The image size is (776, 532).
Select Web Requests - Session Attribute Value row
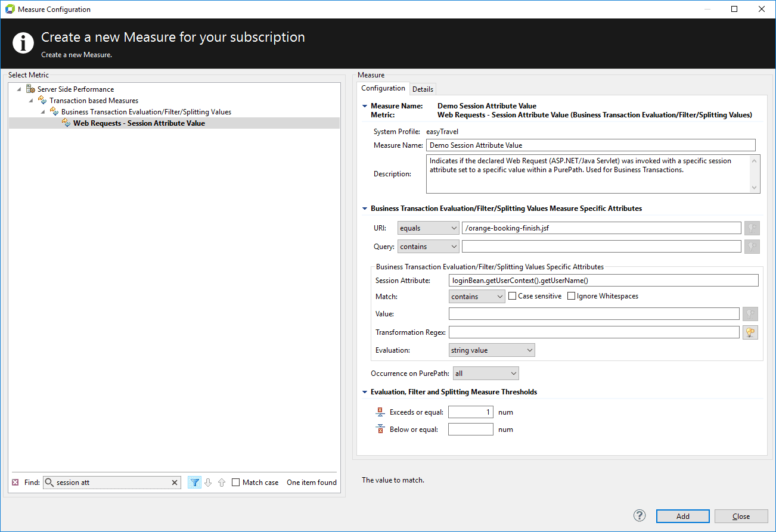coord(174,123)
